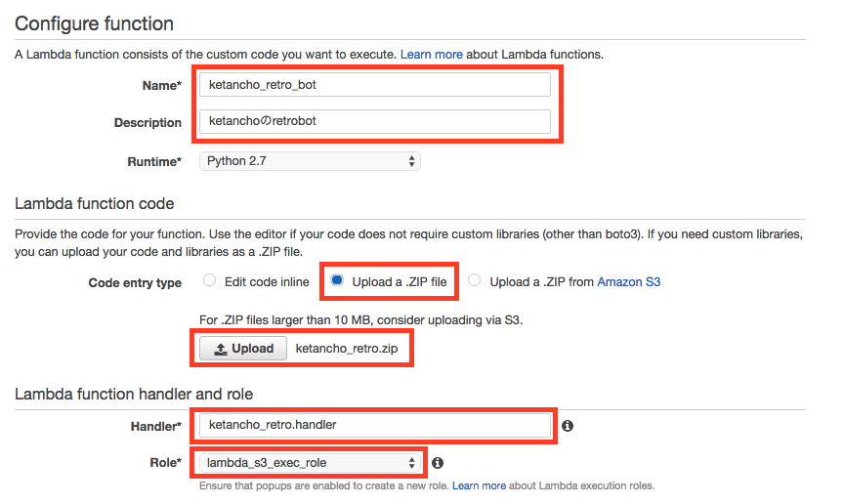Image resolution: width=844 pixels, height=504 pixels.
Task: Click the info icon beside Role dropdown
Action: pos(438,463)
